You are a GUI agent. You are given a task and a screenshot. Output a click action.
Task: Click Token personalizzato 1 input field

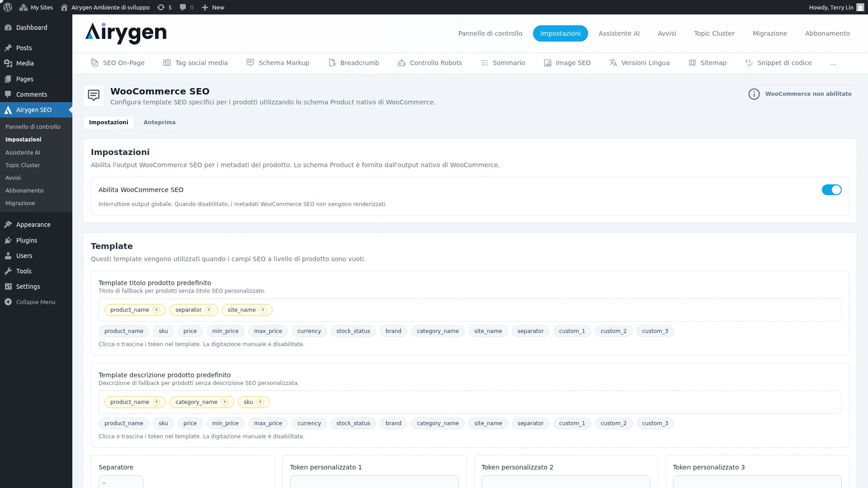tap(374, 482)
